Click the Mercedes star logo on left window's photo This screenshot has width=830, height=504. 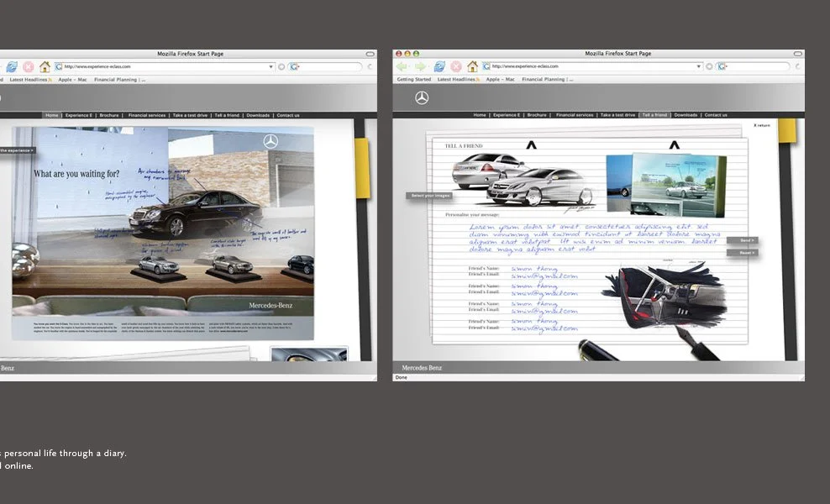271,141
